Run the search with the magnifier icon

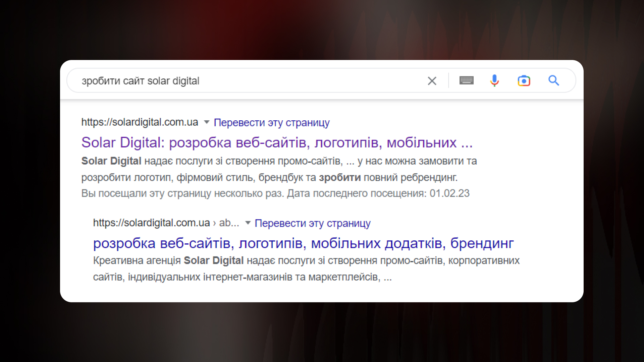click(x=554, y=80)
